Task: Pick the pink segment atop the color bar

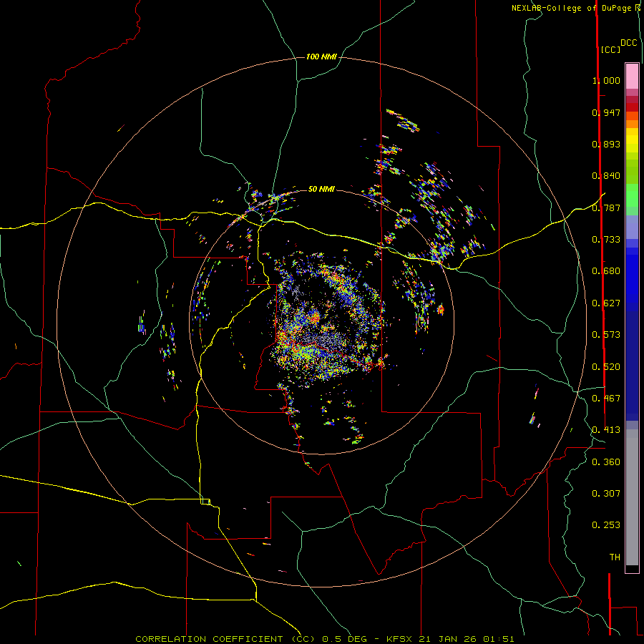Action: click(632, 76)
